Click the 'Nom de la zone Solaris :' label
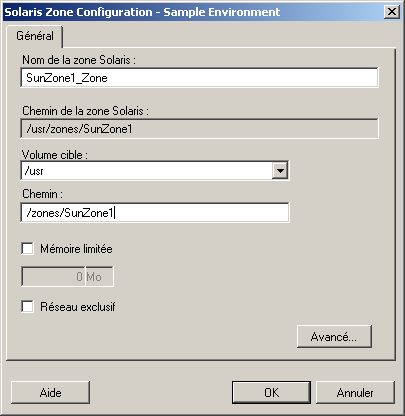405x416 pixels. tap(79, 60)
